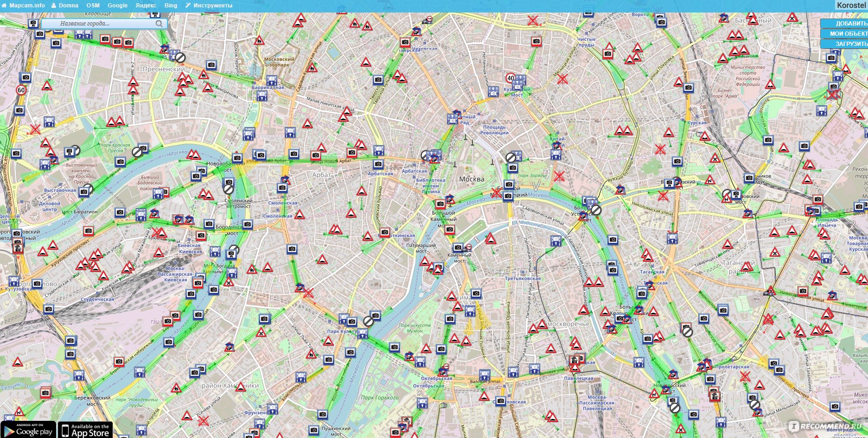Focus the Название города search field
This screenshot has width=868, height=438.
coord(104,24)
